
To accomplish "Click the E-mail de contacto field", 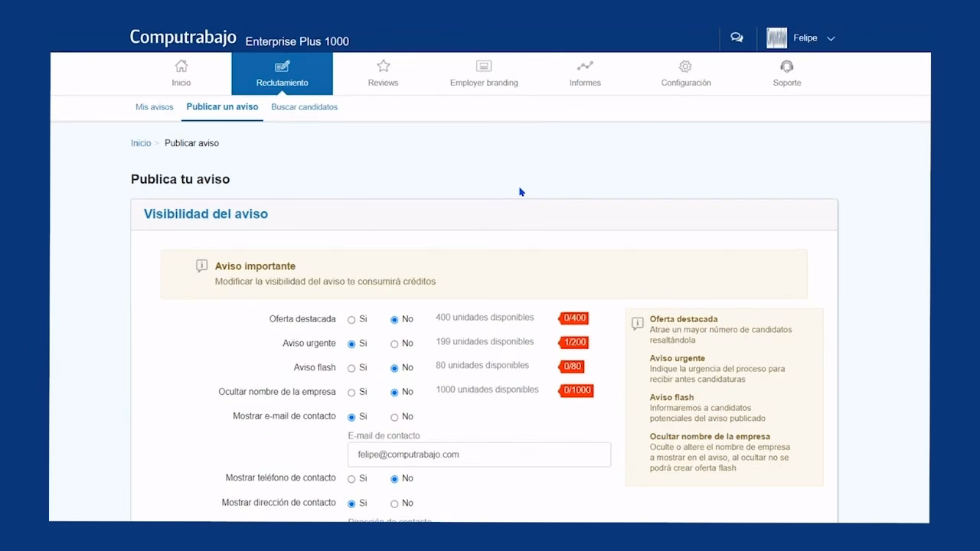I will tap(479, 455).
